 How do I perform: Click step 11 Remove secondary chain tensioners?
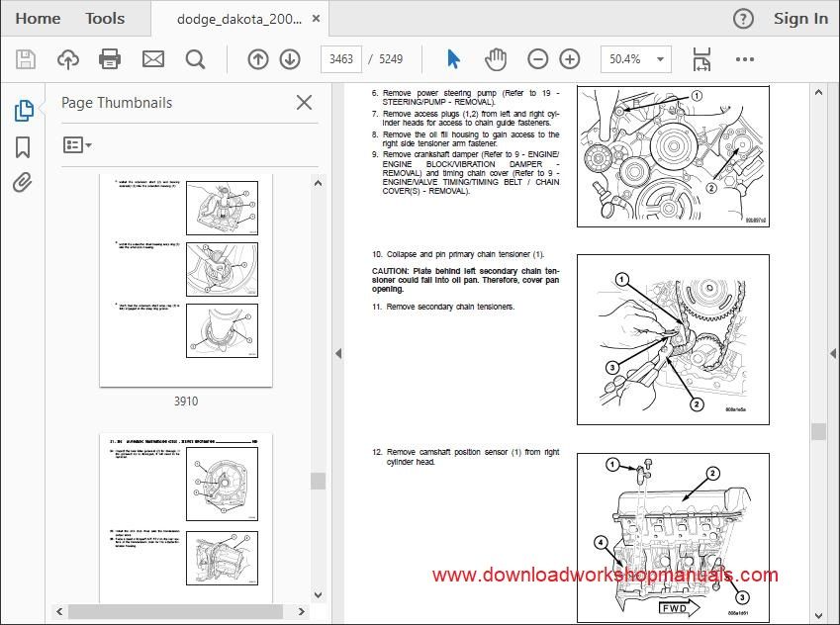coord(443,307)
